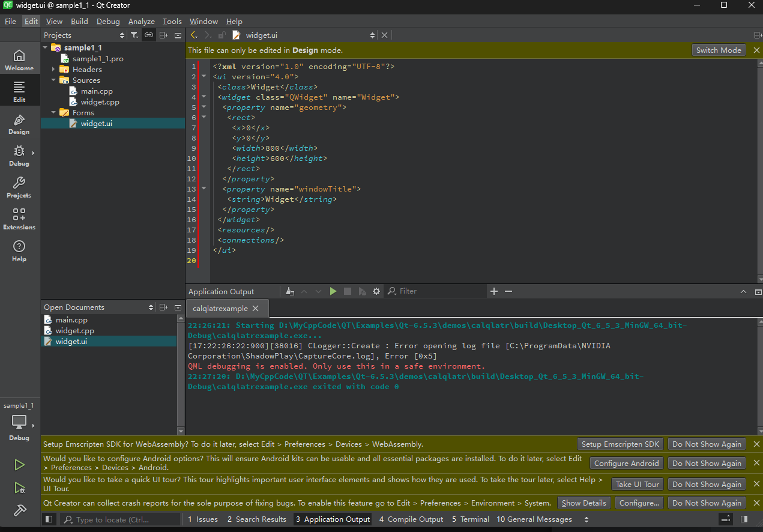763x532 pixels.
Task: Toggle the right sidebar visibility
Action: (x=744, y=519)
